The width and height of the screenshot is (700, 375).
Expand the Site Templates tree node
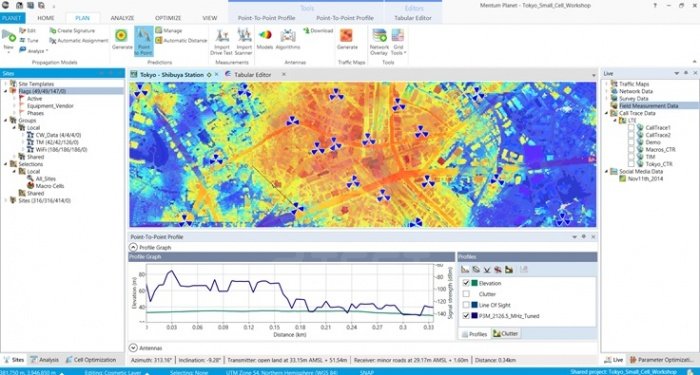(5, 84)
